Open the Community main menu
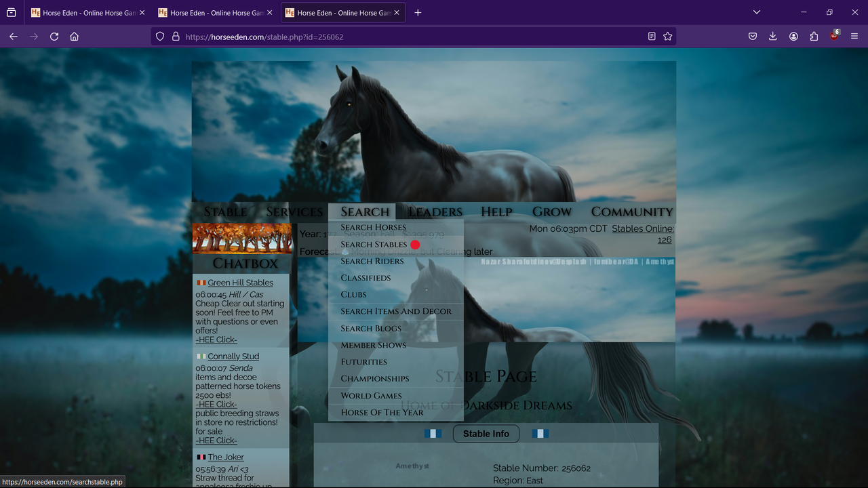 632,211
